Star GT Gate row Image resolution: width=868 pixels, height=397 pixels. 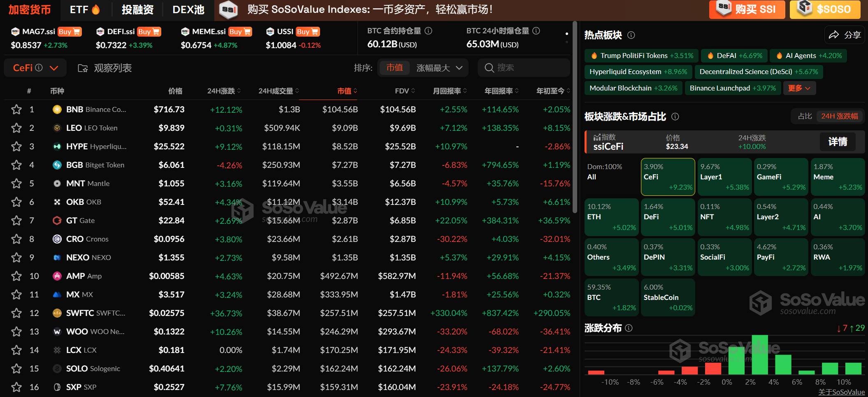coord(16,221)
